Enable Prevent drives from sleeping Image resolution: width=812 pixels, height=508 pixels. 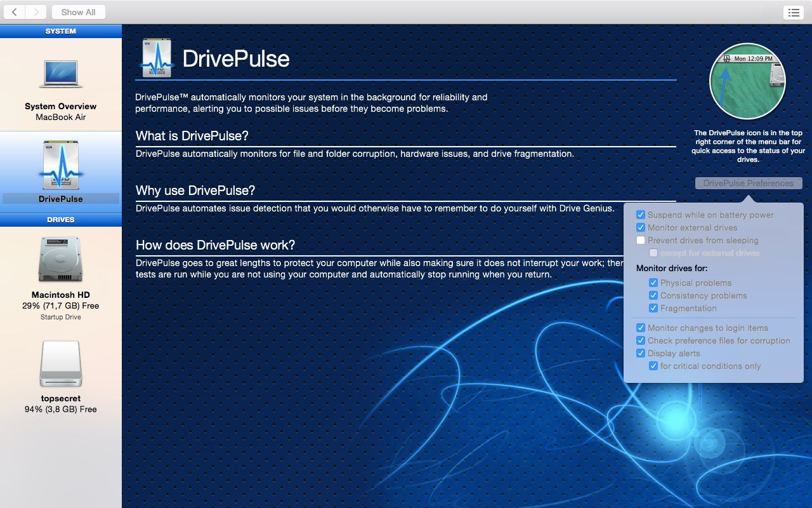pyautogui.click(x=641, y=240)
